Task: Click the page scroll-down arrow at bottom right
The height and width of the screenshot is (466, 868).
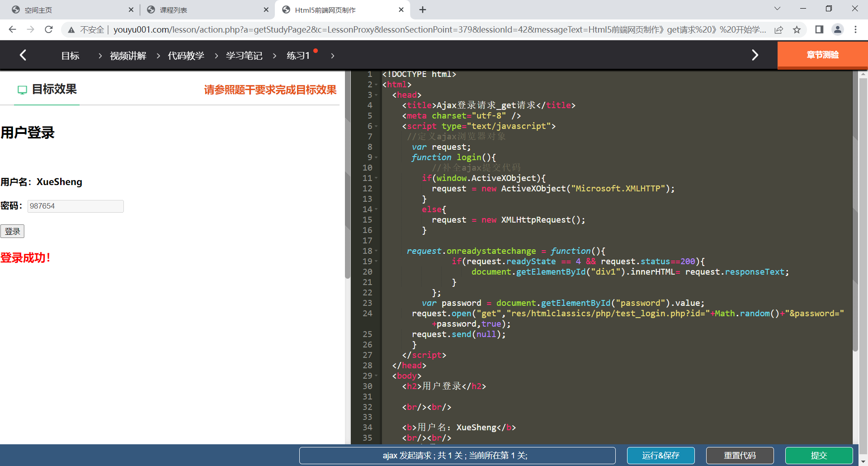Action: [863, 461]
